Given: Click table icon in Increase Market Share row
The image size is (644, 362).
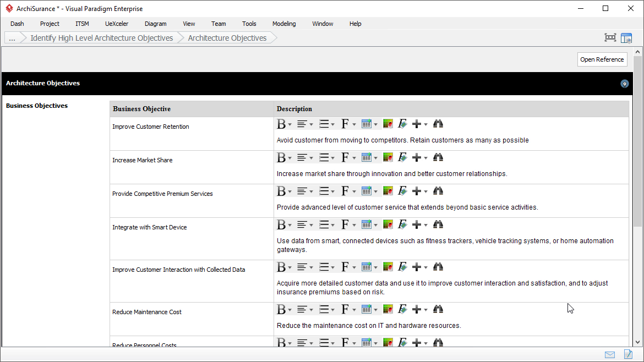Looking at the screenshot, I should coord(367,157).
